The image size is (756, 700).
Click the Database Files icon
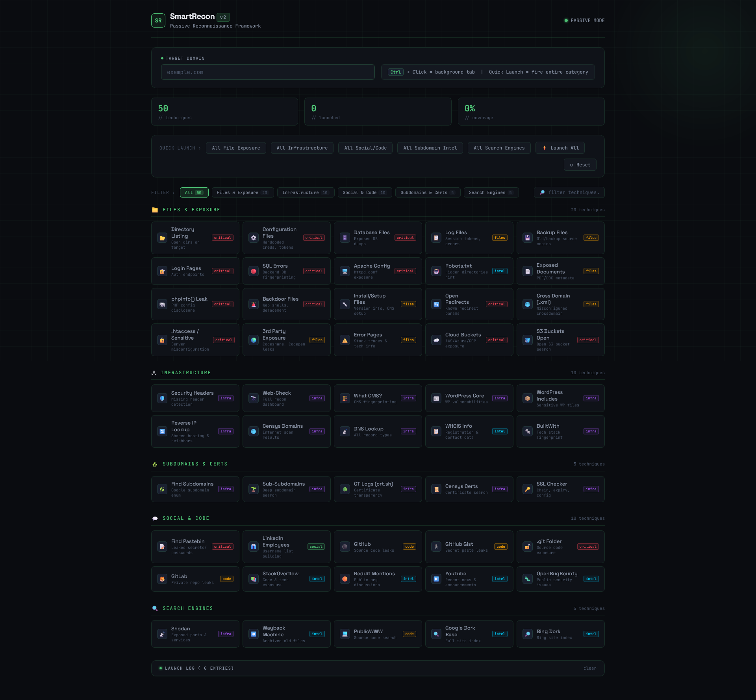pyautogui.click(x=345, y=238)
